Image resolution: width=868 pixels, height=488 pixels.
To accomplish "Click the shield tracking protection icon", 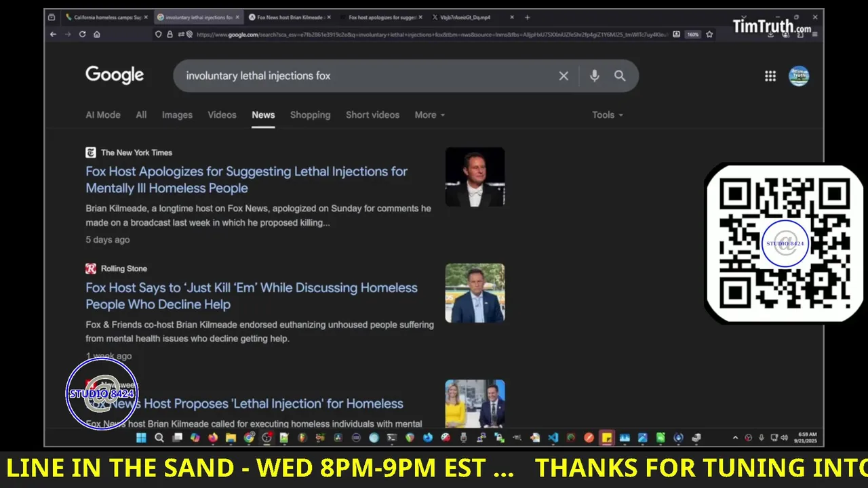I will 159,34.
